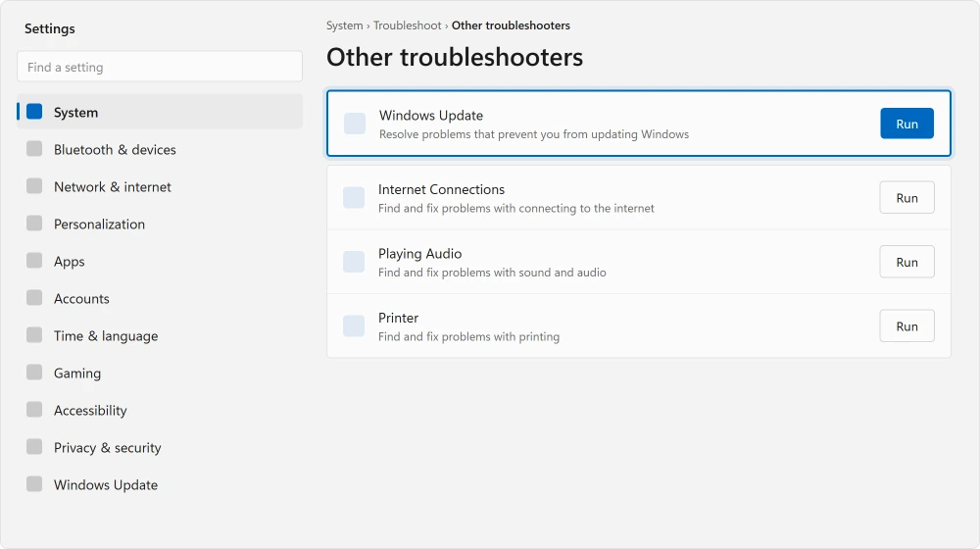
Task: Click 'Find and fix problems with printing'
Action: coord(468,337)
